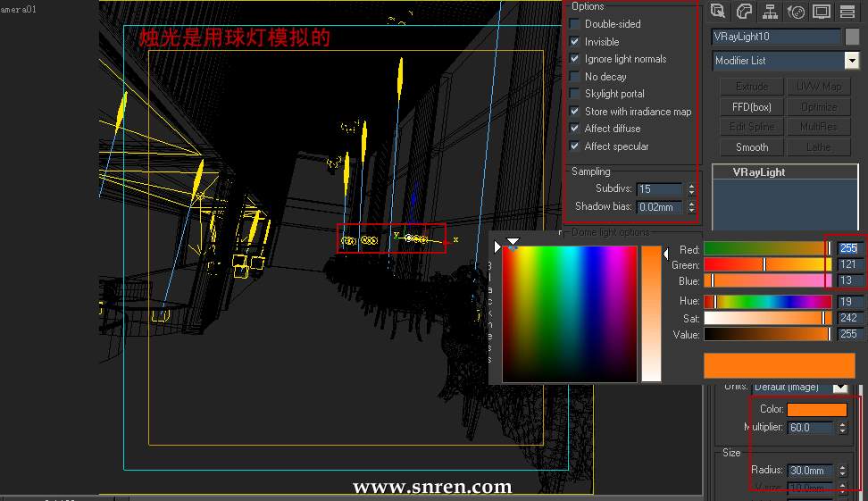Click the light Color swatch
This screenshot has width=868, height=501.
(x=816, y=410)
